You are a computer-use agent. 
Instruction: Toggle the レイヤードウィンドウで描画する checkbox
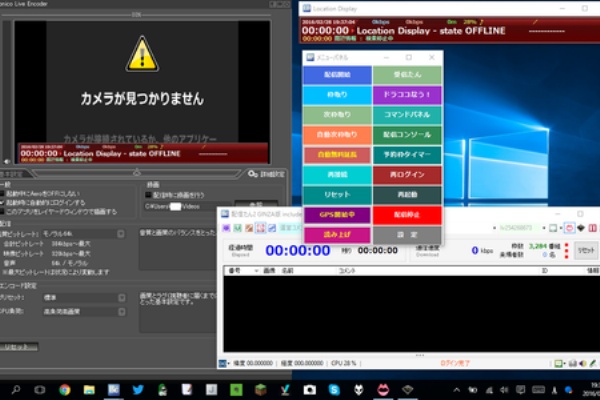2,211
